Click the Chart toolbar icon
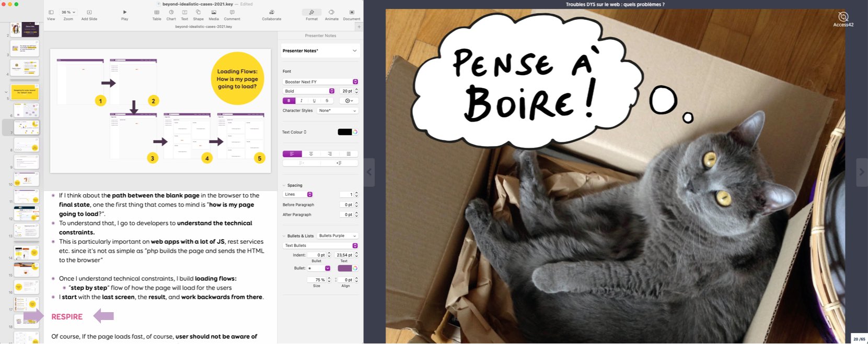Viewport: 868px width, 344px height. coord(171,13)
